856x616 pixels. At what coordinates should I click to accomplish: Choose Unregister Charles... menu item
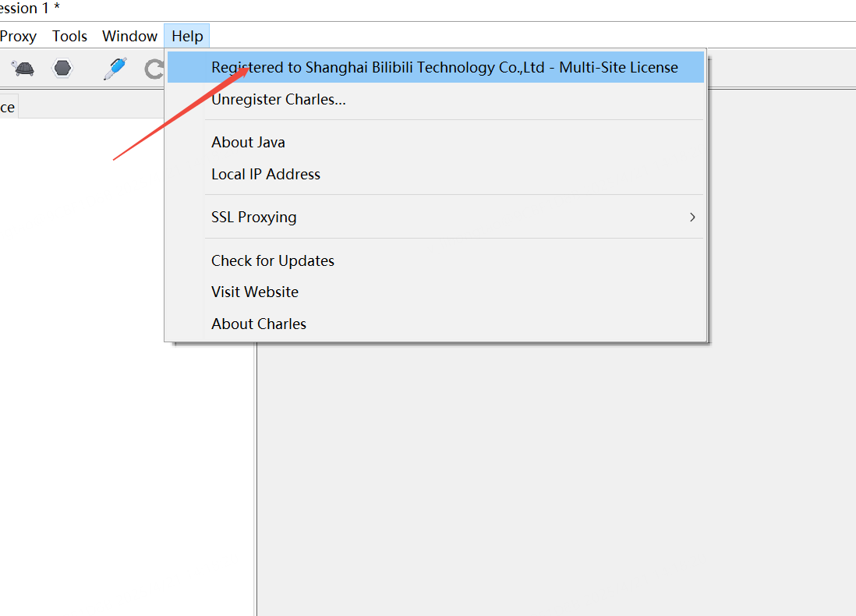(x=436, y=99)
